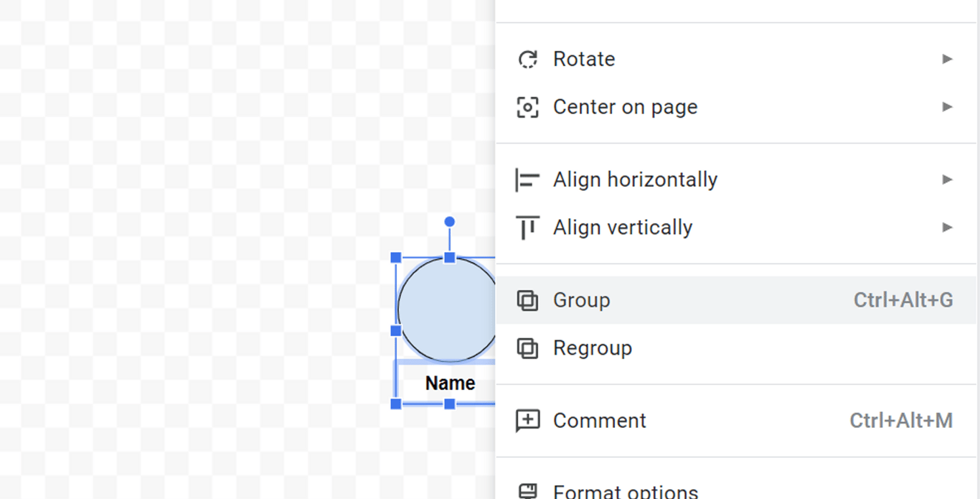Select the blue circle shape on canvas
980x499 pixels.
click(x=445, y=310)
